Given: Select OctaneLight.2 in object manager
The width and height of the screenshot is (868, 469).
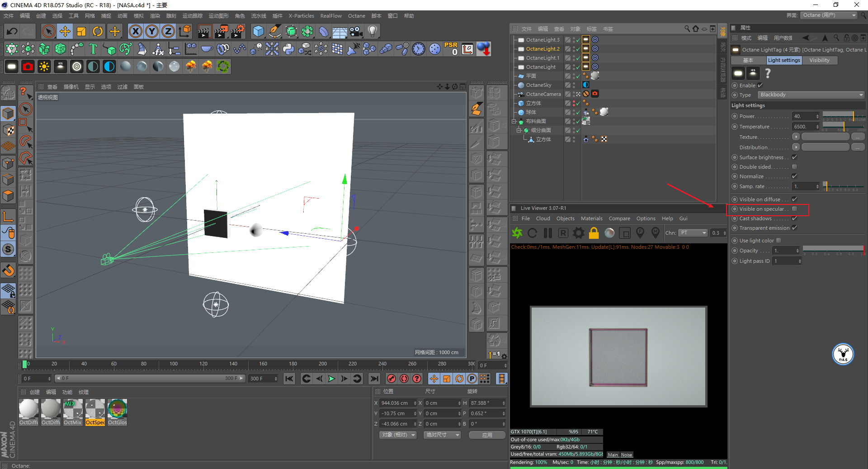Looking at the screenshot, I should (x=542, y=49).
